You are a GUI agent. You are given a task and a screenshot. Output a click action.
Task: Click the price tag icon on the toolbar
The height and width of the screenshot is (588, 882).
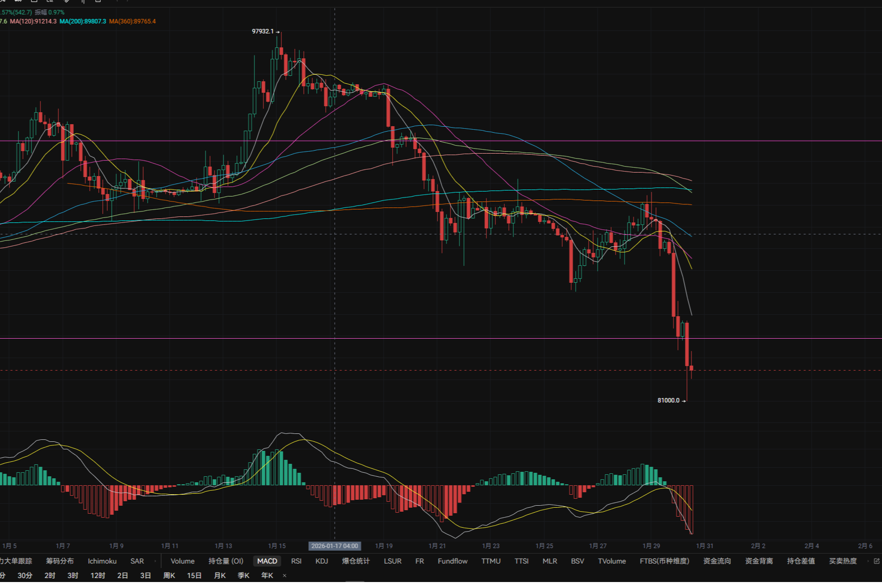(48, 1)
